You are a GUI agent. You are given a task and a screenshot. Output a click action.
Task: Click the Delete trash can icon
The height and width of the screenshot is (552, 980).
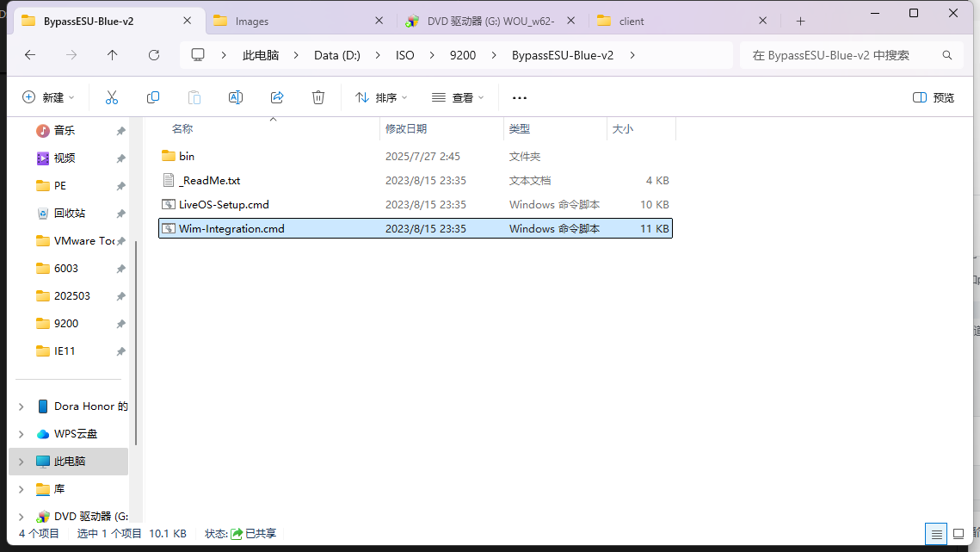coord(318,97)
